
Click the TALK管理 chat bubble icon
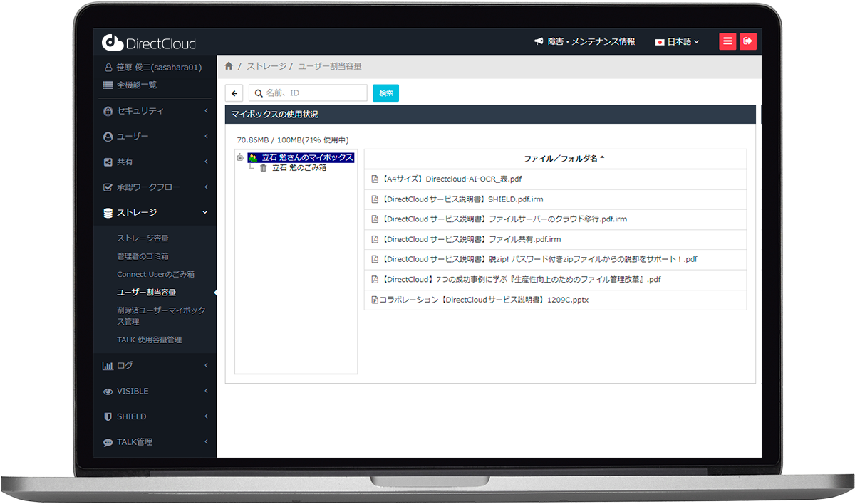(x=108, y=442)
